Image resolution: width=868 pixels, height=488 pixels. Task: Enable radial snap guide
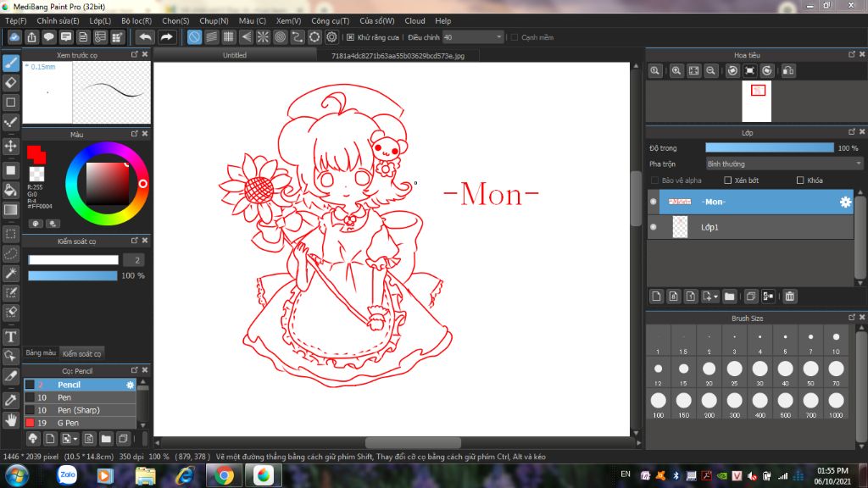(x=263, y=37)
